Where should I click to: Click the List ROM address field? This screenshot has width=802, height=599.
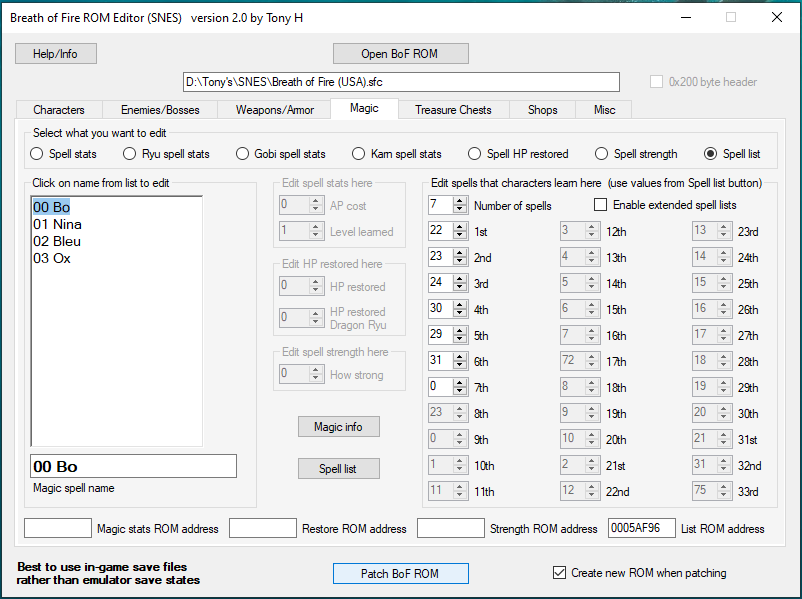tap(641, 528)
